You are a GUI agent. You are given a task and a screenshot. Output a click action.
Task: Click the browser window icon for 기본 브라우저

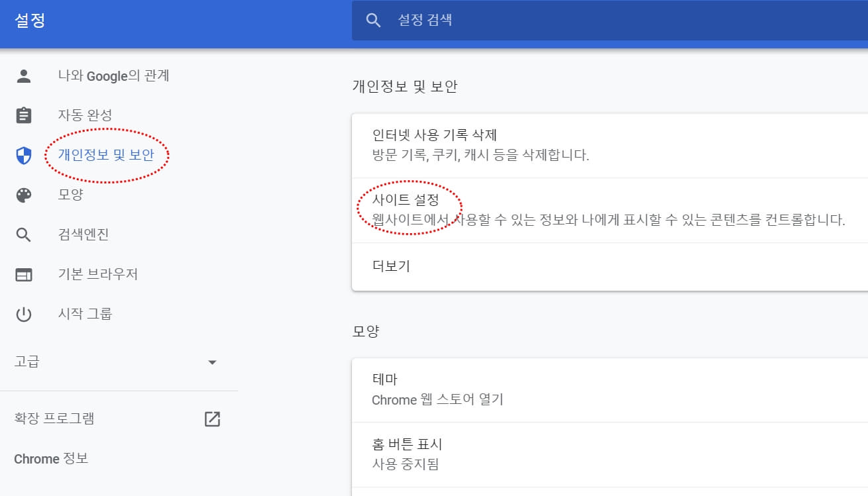click(x=24, y=274)
